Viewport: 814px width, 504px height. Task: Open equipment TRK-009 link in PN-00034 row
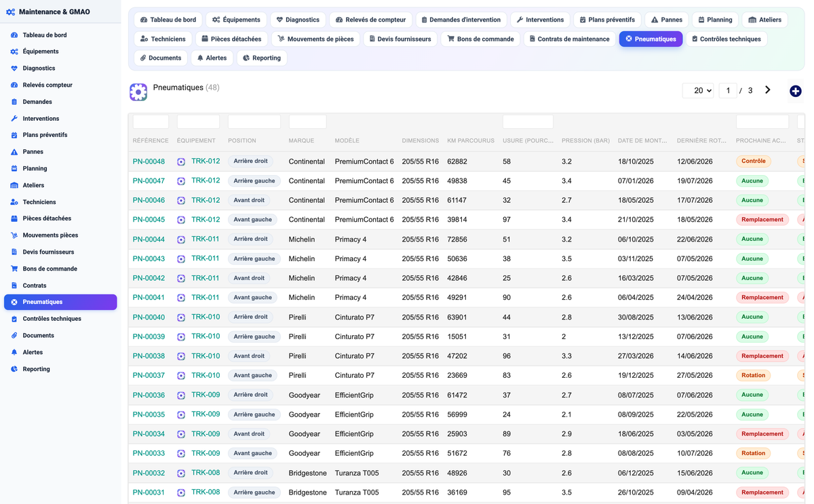point(206,433)
